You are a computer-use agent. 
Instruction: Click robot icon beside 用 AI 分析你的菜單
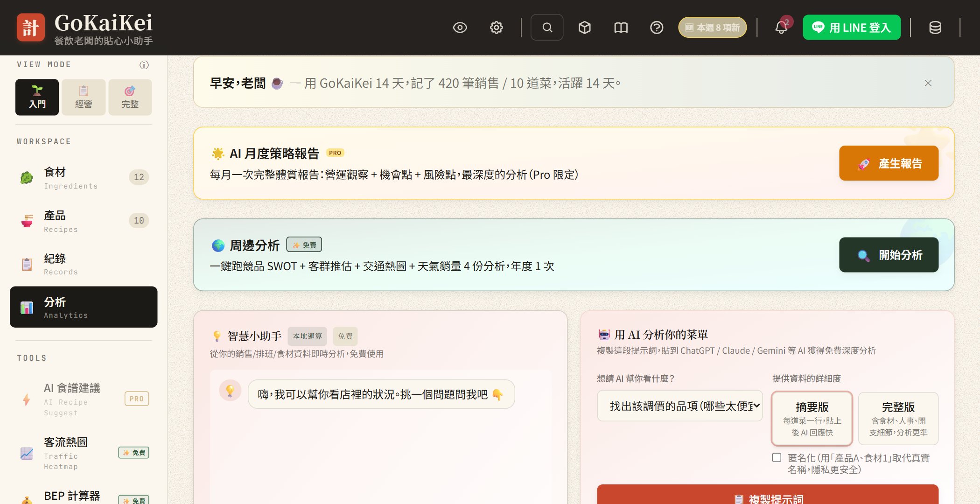coord(604,335)
